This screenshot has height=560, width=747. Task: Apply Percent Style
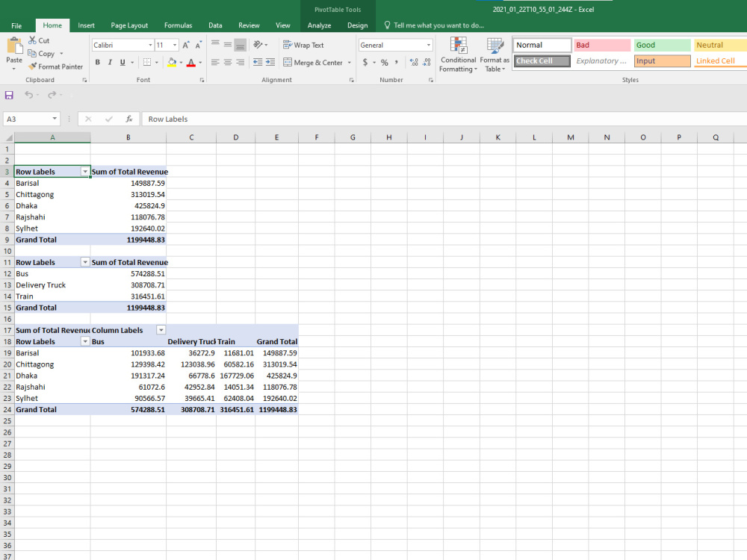click(x=385, y=63)
